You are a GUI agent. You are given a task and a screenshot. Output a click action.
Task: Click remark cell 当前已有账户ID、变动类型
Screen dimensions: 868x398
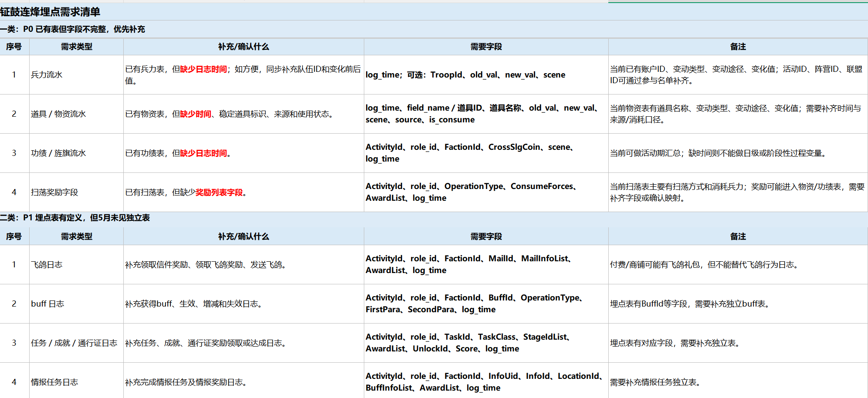tap(738, 75)
